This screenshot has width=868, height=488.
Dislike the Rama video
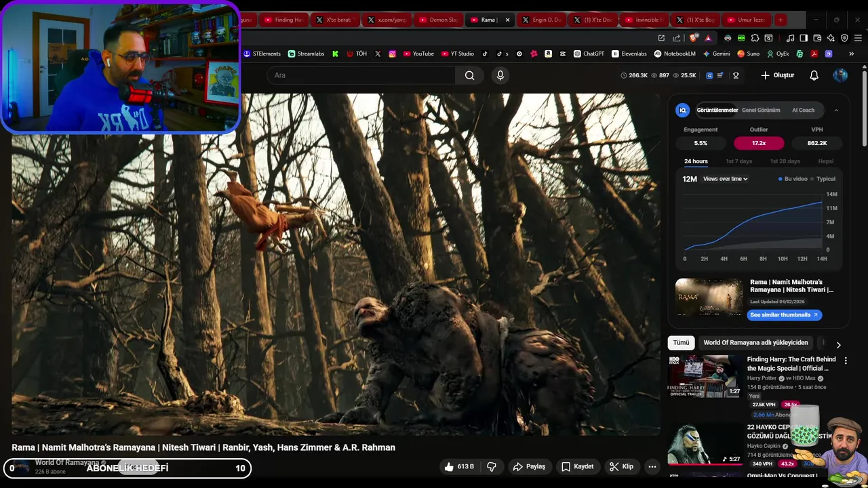click(x=492, y=466)
